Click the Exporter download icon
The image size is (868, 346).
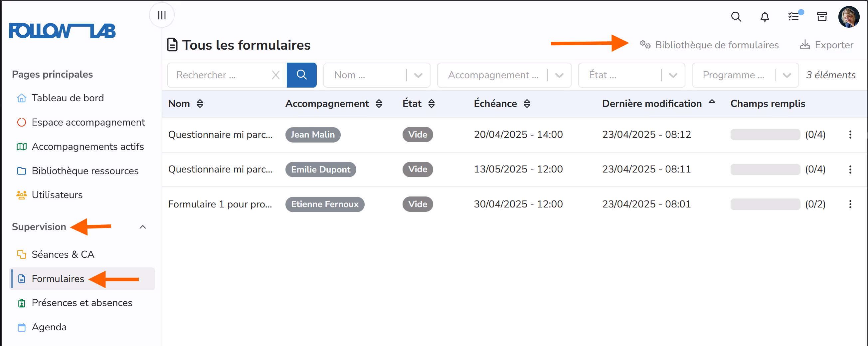tap(805, 45)
